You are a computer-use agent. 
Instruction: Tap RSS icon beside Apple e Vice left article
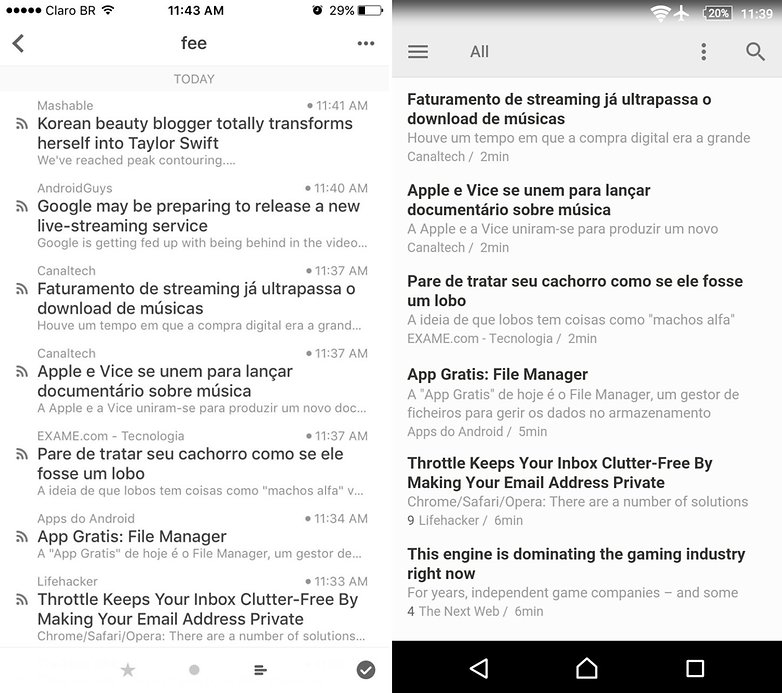pyautogui.click(x=21, y=372)
